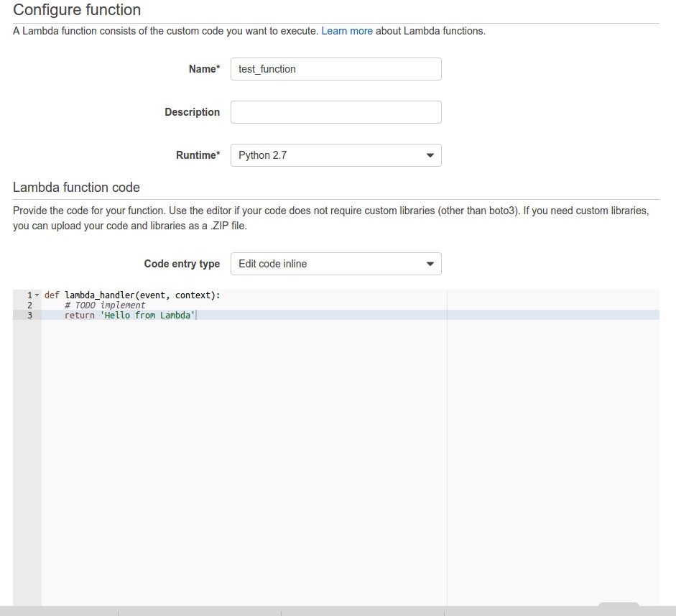Expand the Code entry type dropdown

(335, 264)
